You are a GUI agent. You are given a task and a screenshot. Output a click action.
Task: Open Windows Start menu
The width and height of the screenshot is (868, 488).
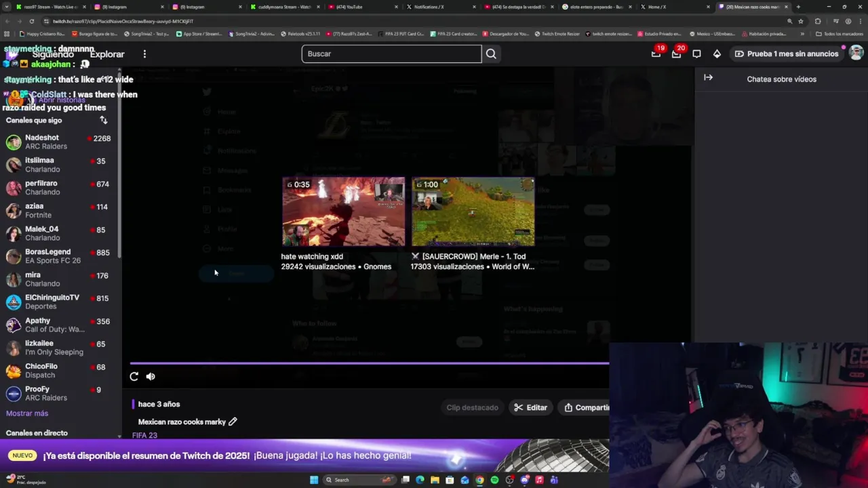tap(314, 480)
